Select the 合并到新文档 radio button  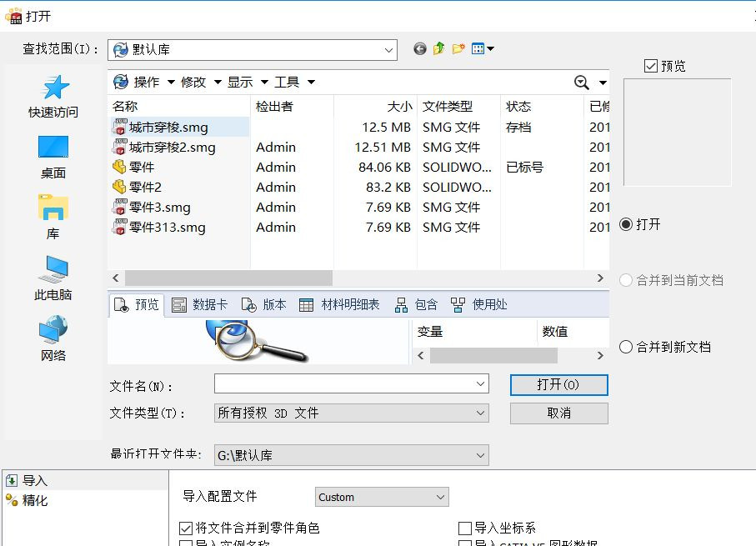(x=627, y=348)
